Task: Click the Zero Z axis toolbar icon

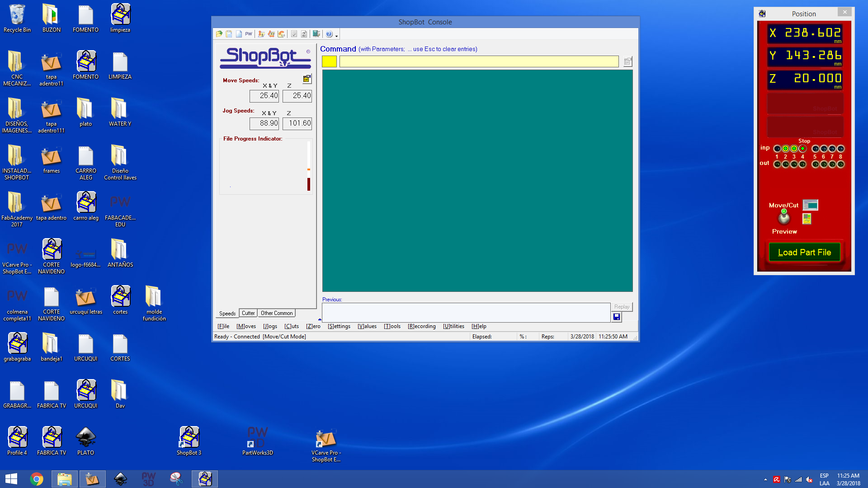Action: coord(261,34)
